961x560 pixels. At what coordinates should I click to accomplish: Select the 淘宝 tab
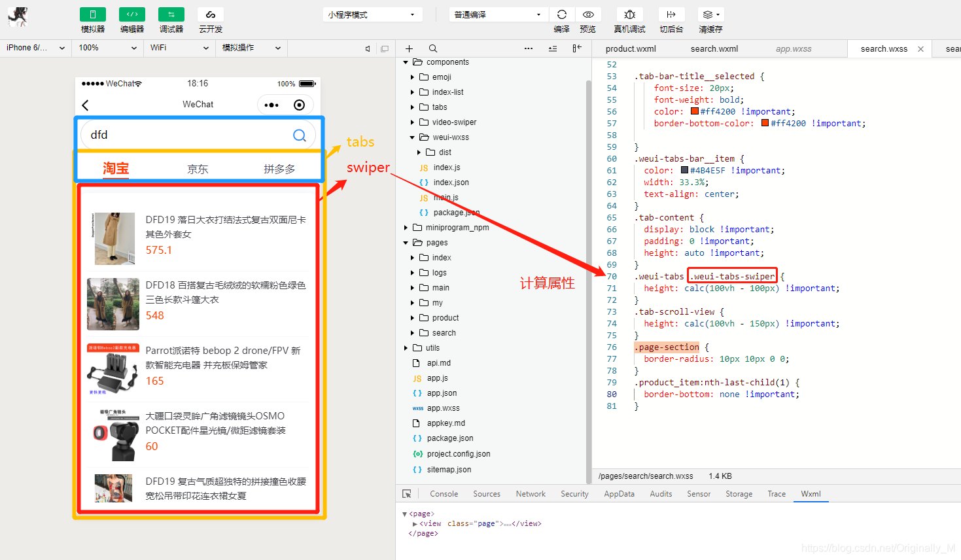tap(116, 169)
